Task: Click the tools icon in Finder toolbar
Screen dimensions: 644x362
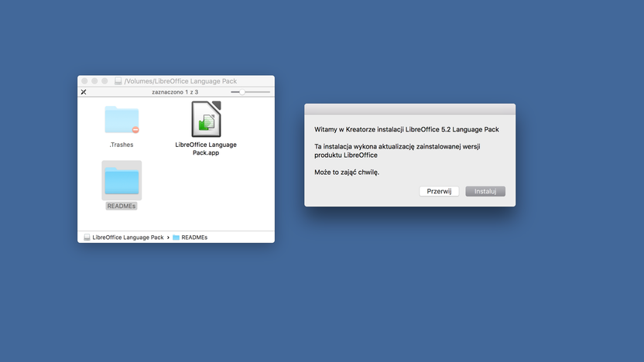Action: tap(84, 92)
